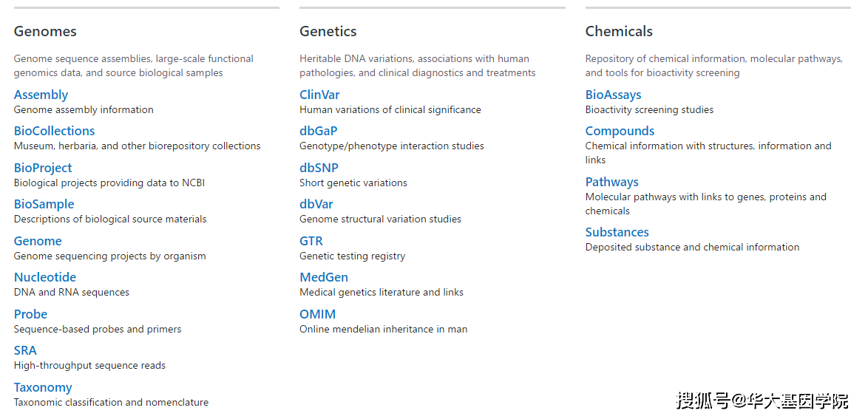The height and width of the screenshot is (419, 868).
Task: Open the Genome database link
Action: (x=38, y=241)
